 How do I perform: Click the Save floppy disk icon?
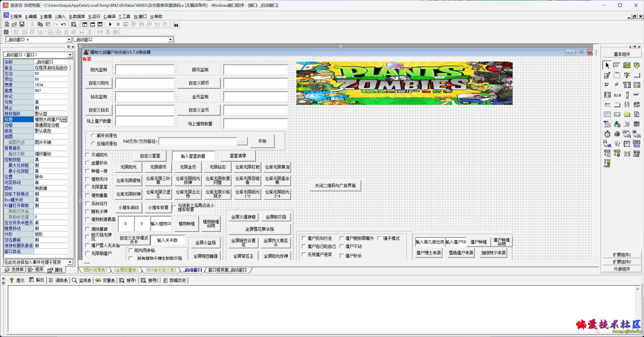click(22, 24)
